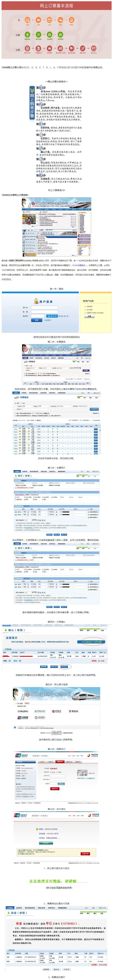
Task: Click the orange 取票 step icon
Action: point(61,20)
